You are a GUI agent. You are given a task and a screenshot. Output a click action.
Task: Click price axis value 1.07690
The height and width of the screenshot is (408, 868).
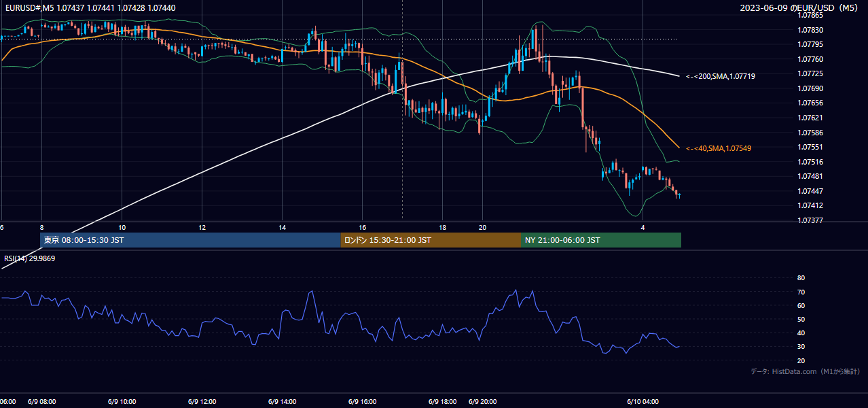(810, 88)
